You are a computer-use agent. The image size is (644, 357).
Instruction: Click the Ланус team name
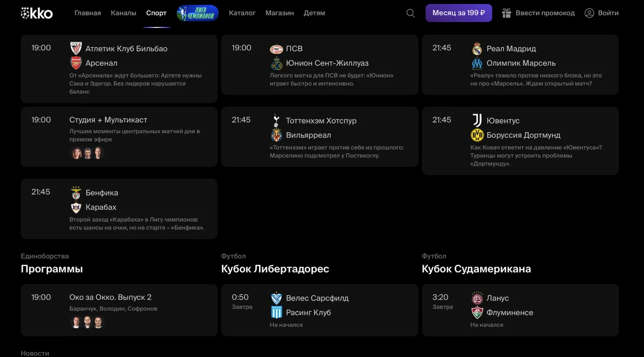coord(498,298)
